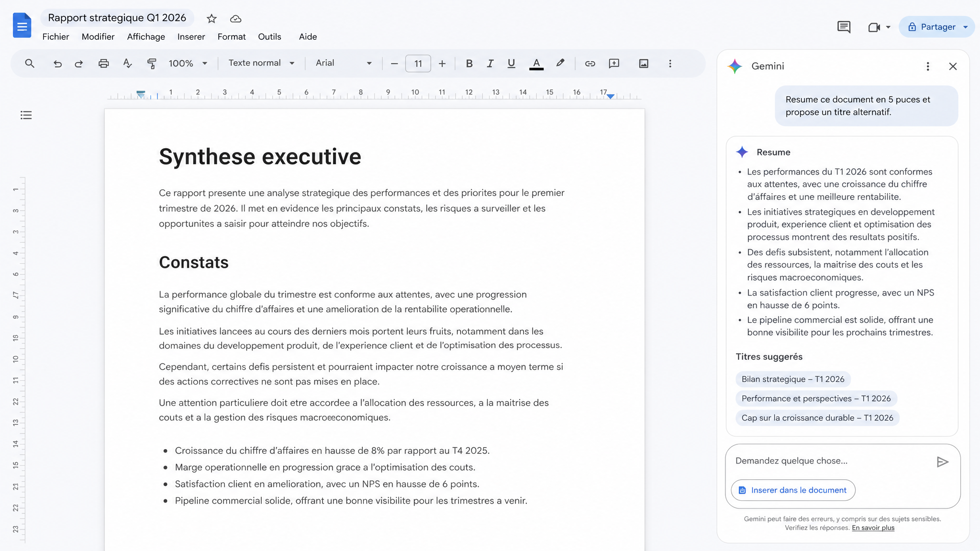
Task: Click the right indent marker on ruler
Action: pos(611,96)
